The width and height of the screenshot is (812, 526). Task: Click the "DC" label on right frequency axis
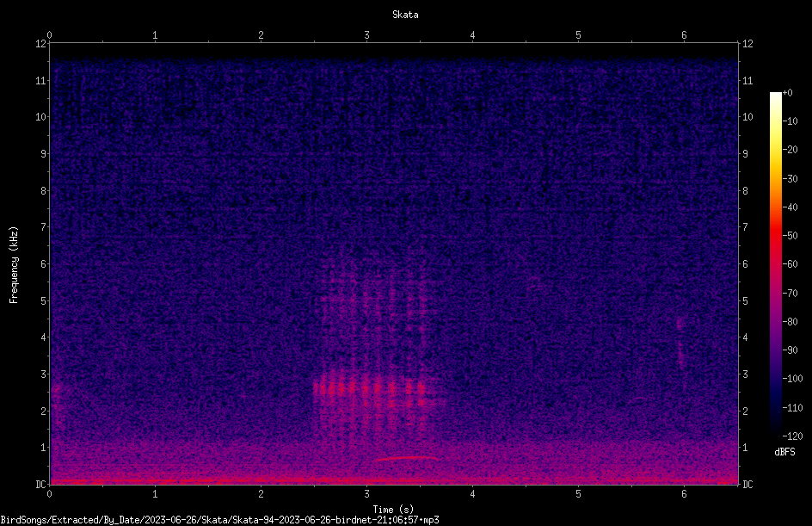point(747,485)
